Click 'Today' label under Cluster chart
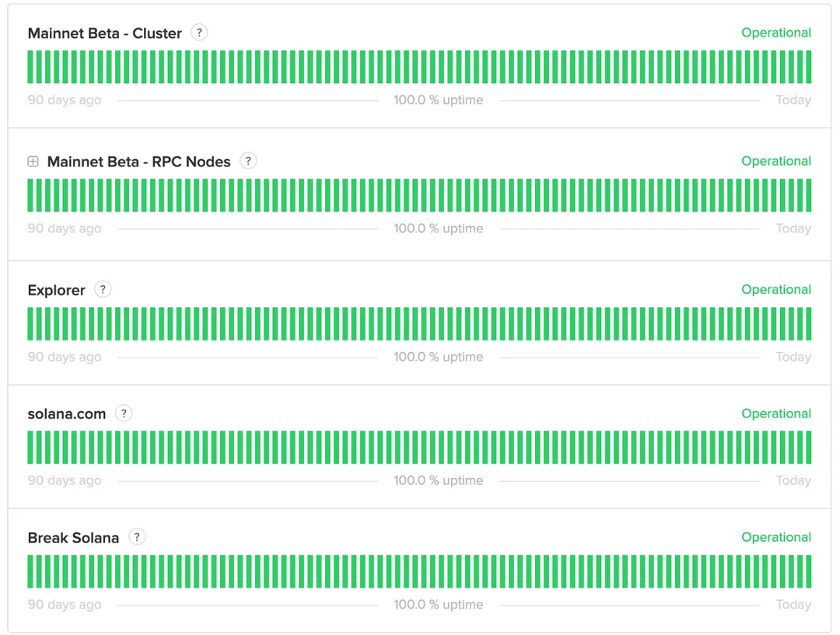The width and height of the screenshot is (840, 635). (x=793, y=100)
